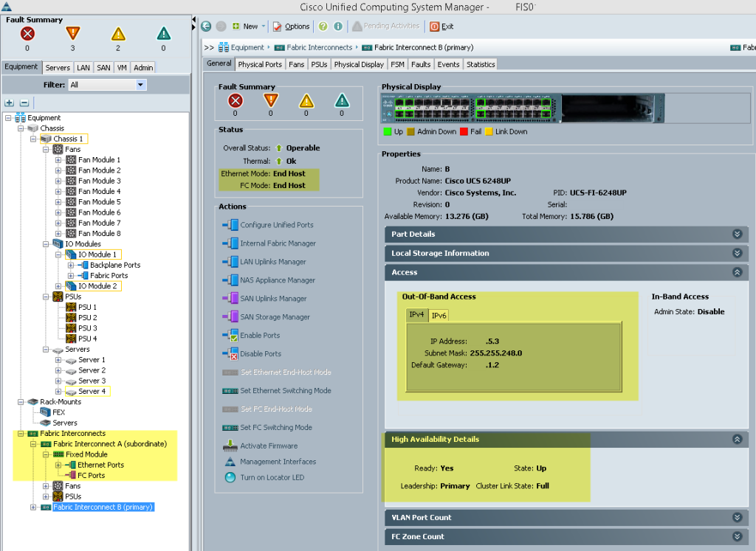
Task: Click the expand-all plus icon above tree
Action: click(9, 103)
